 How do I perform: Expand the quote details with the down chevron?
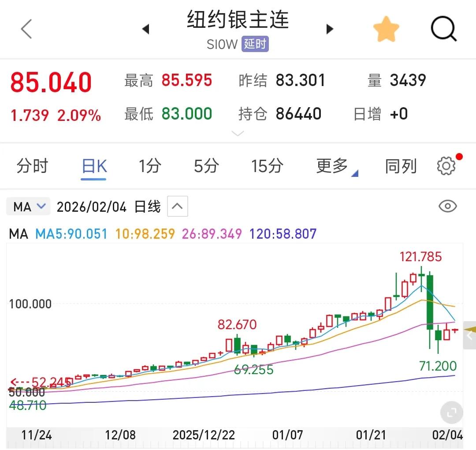click(x=238, y=133)
